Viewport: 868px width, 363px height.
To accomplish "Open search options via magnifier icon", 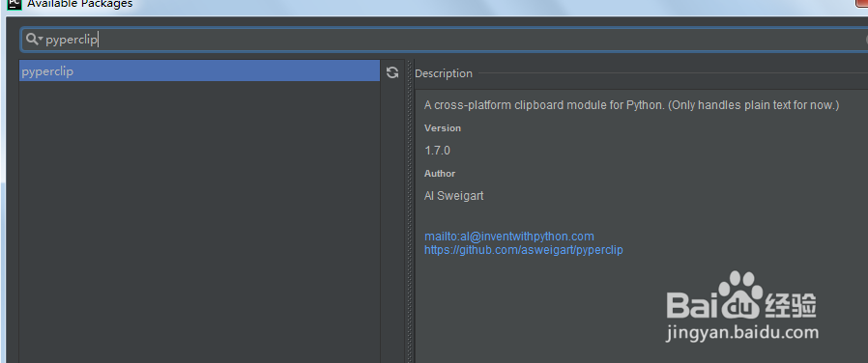I will (35, 40).
